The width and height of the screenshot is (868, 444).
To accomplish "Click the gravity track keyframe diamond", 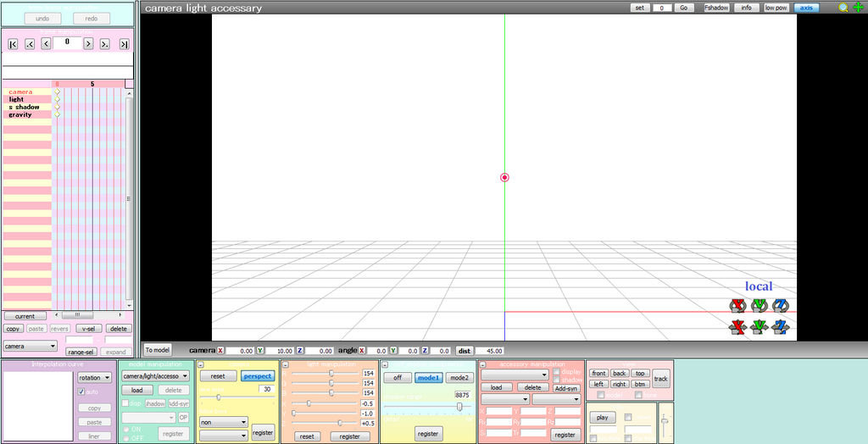I will tap(57, 114).
